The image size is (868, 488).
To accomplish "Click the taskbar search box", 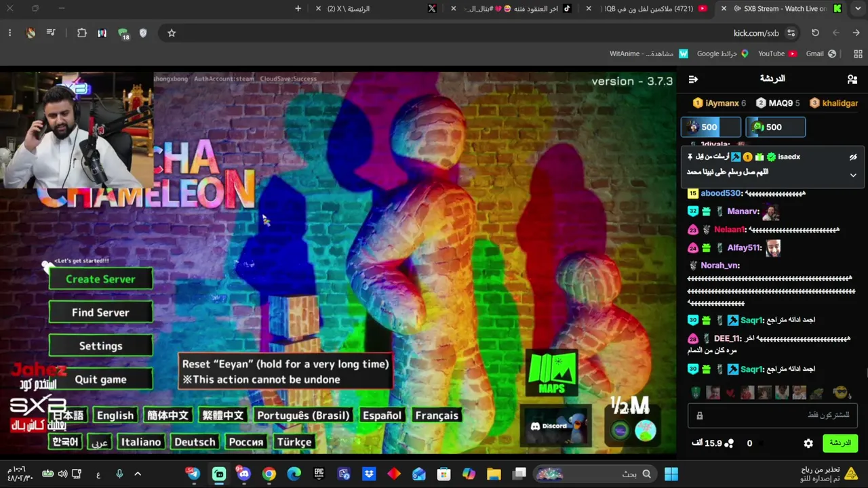I will click(595, 474).
